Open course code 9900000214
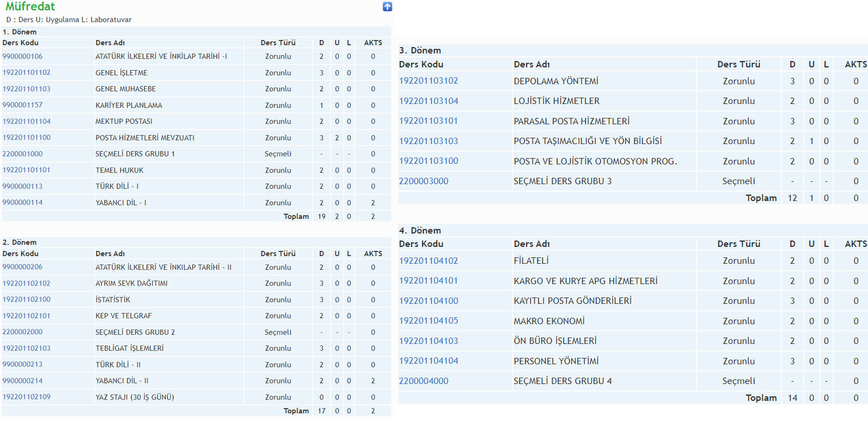This screenshot has width=868, height=434. (x=23, y=381)
